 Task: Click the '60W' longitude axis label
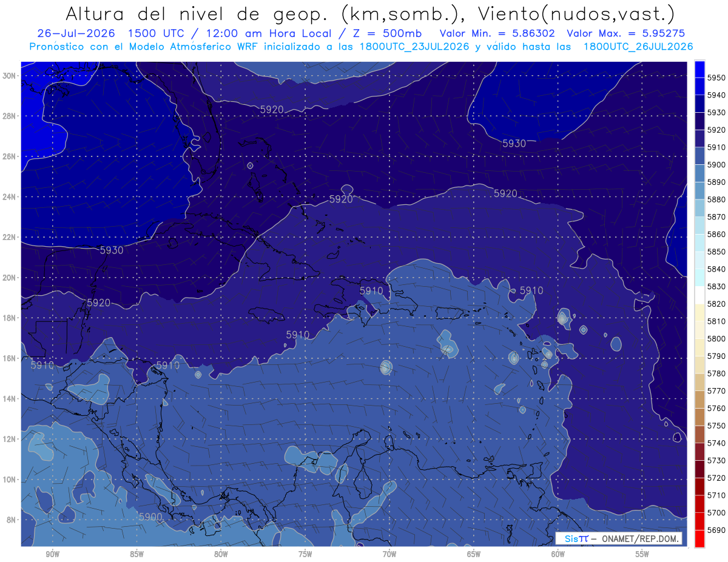pyautogui.click(x=558, y=554)
